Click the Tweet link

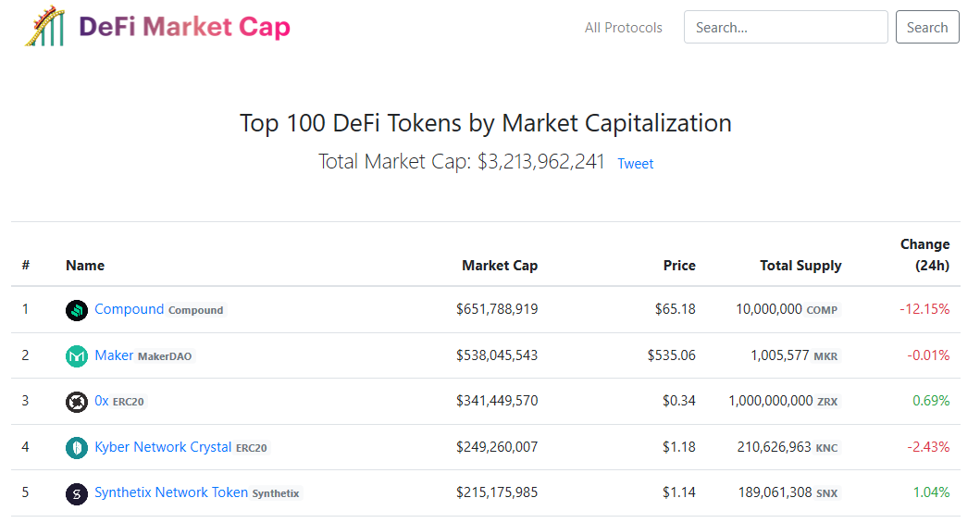635,164
